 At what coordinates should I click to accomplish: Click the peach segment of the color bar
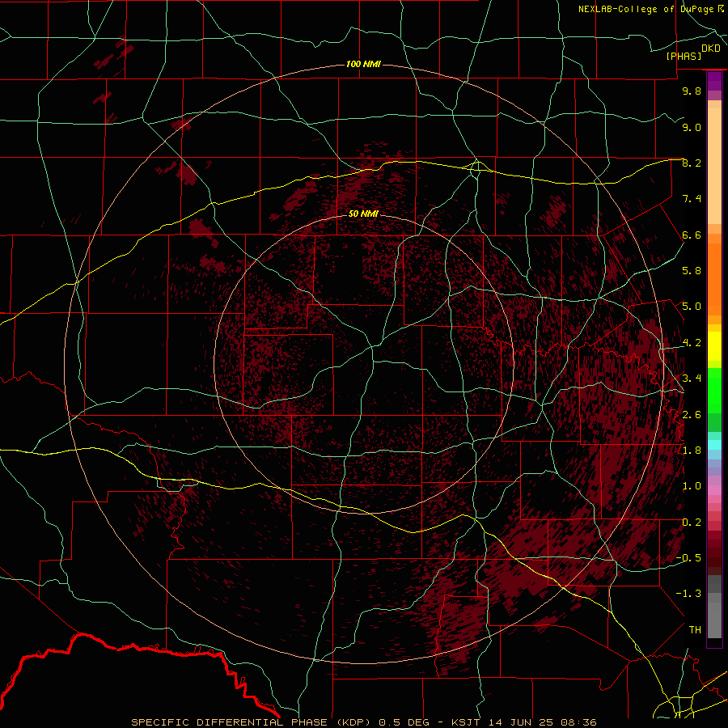(714, 167)
